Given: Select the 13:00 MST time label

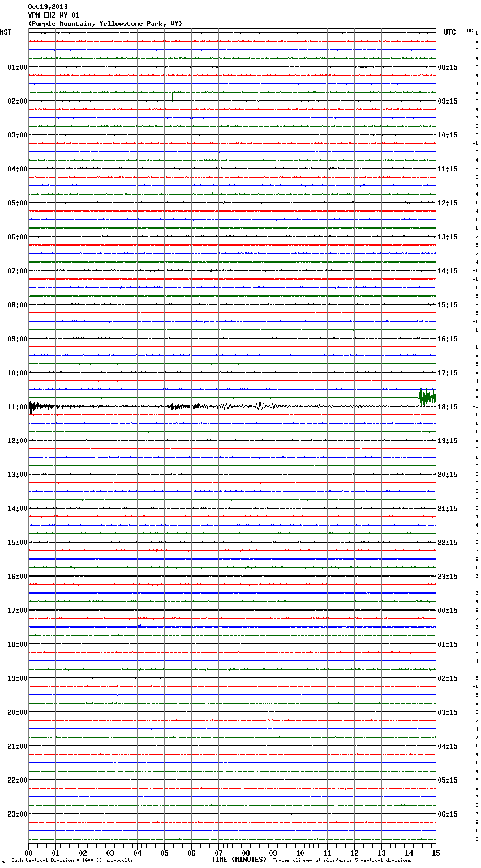Looking at the screenshot, I should pos(18,475).
